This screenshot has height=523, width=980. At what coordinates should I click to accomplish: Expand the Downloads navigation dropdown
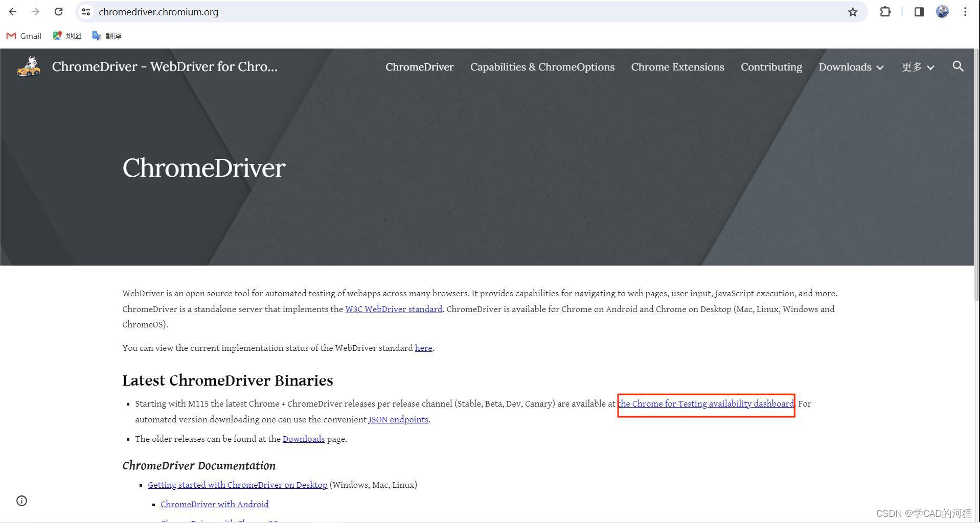point(851,67)
